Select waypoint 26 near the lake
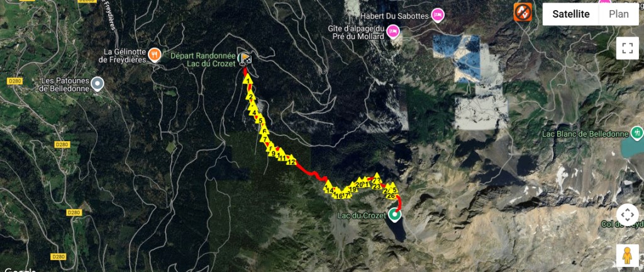The height and width of the screenshot is (272, 644). click(x=391, y=195)
